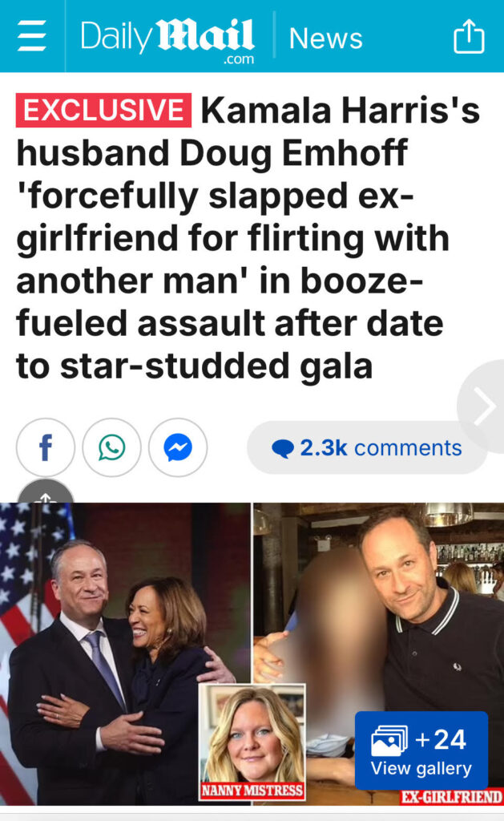Click the blue comment bubble icon
Image resolution: width=504 pixels, height=821 pixels.
coord(283,449)
